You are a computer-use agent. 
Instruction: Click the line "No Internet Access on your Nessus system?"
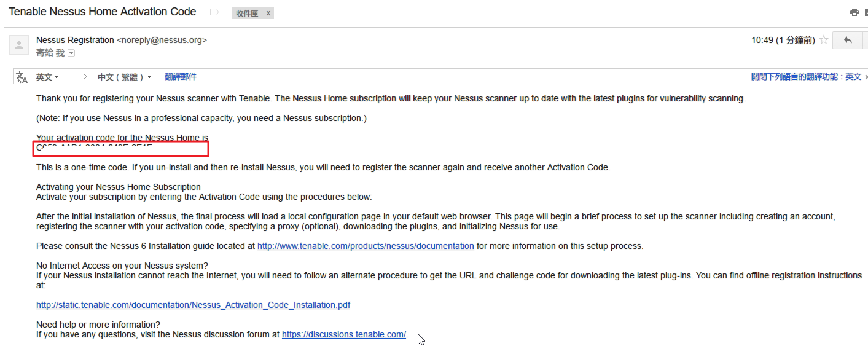click(x=122, y=266)
